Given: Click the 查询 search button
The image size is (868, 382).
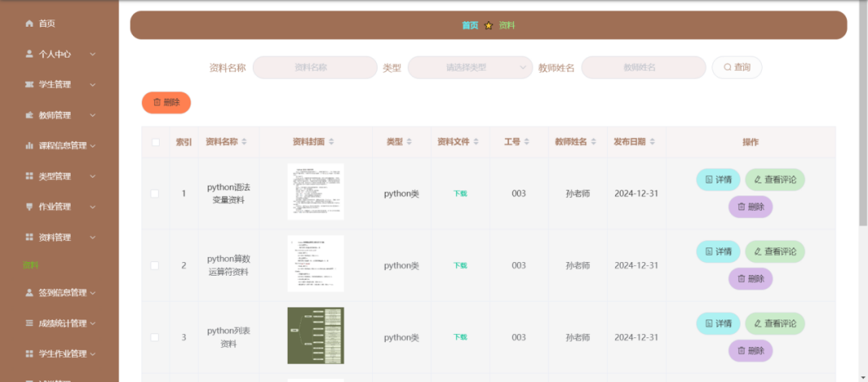Looking at the screenshot, I should coord(737,68).
